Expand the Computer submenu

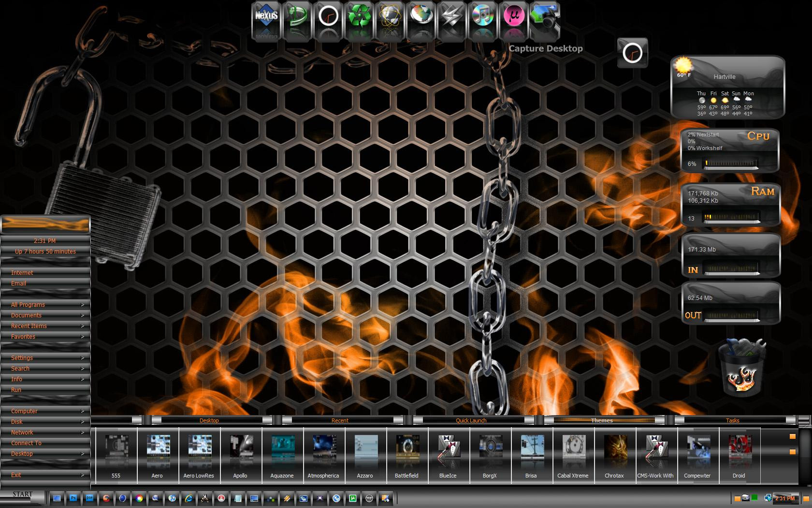tap(45, 411)
